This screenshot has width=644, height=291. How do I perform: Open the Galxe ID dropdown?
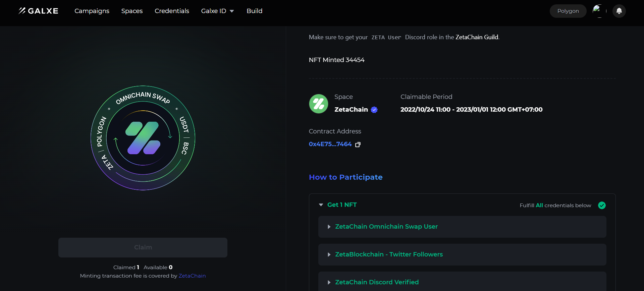[217, 11]
